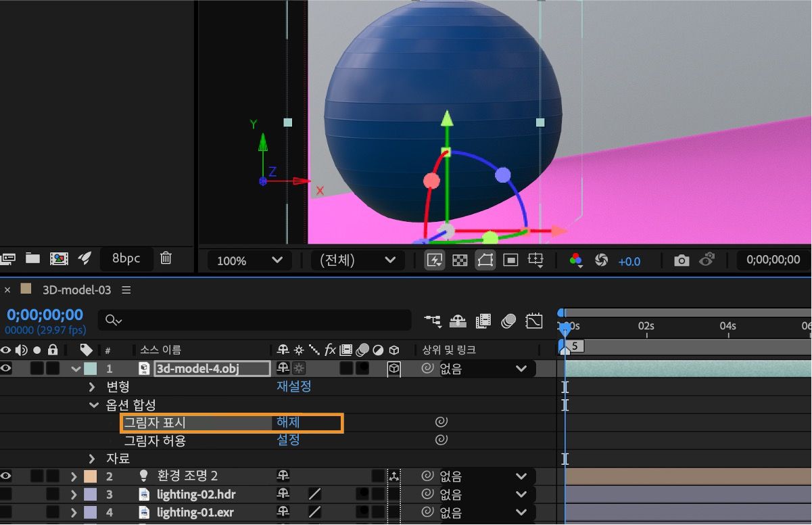Show the last snapshot
This screenshot has height=525, width=812.
(707, 260)
